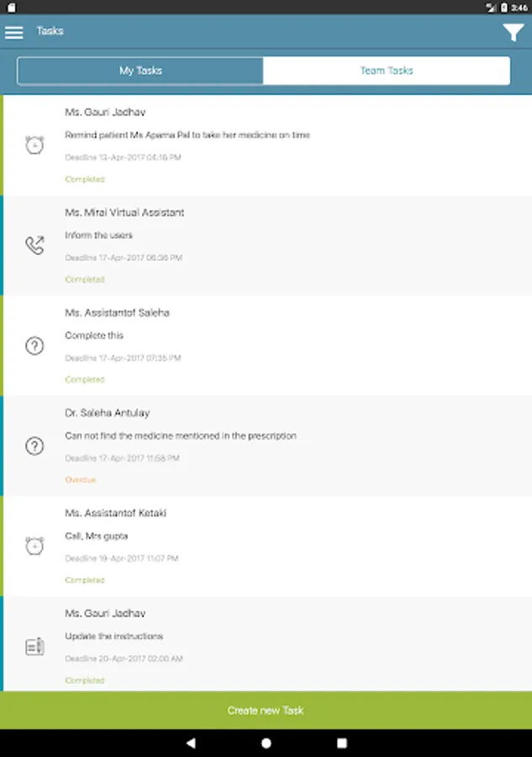Tap outgoing call icon for Mirai Virtual Assistant

(x=34, y=246)
